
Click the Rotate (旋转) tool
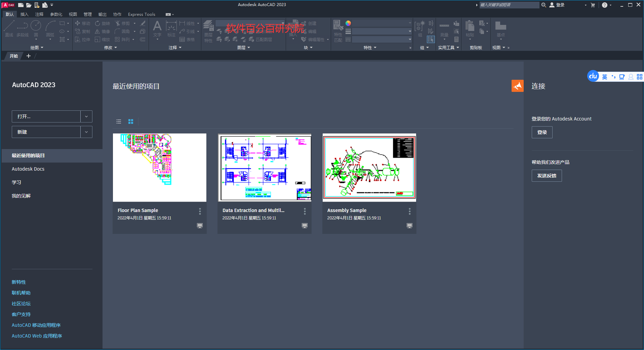(103, 23)
